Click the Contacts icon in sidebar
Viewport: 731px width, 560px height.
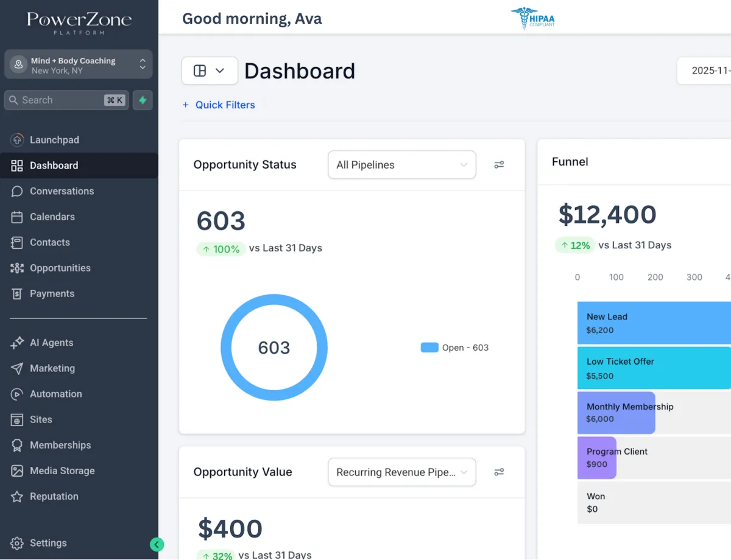(x=17, y=242)
